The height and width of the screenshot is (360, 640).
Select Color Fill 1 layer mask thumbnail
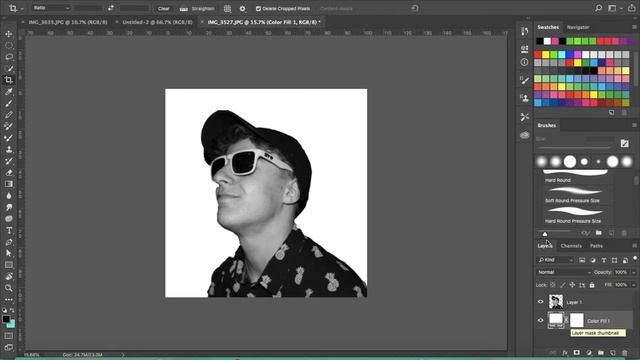[x=576, y=320]
